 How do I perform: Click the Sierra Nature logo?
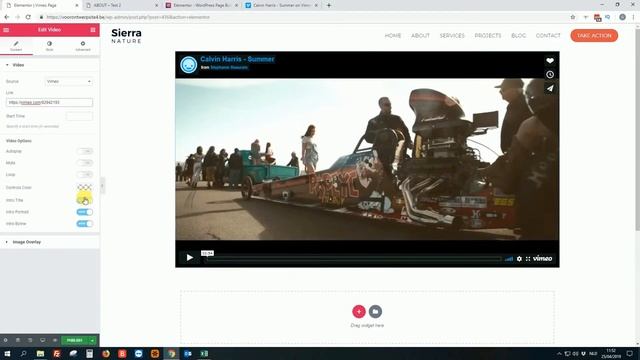[127, 36]
